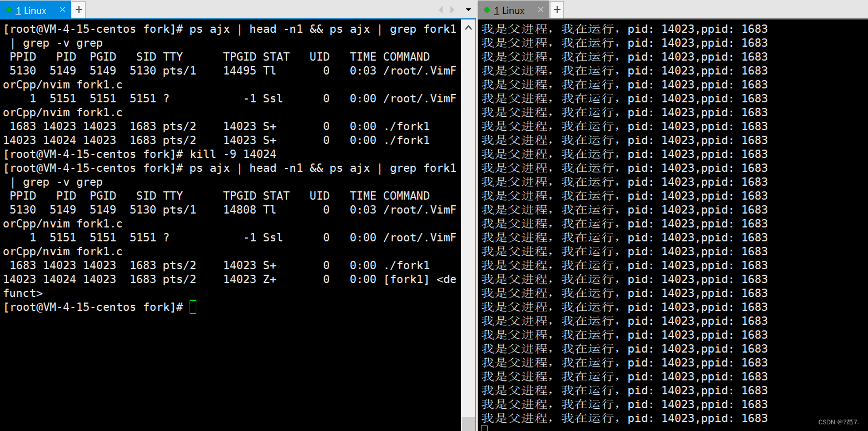
Task: Click the previous-tab arrow in the tab bar
Action: (x=441, y=10)
